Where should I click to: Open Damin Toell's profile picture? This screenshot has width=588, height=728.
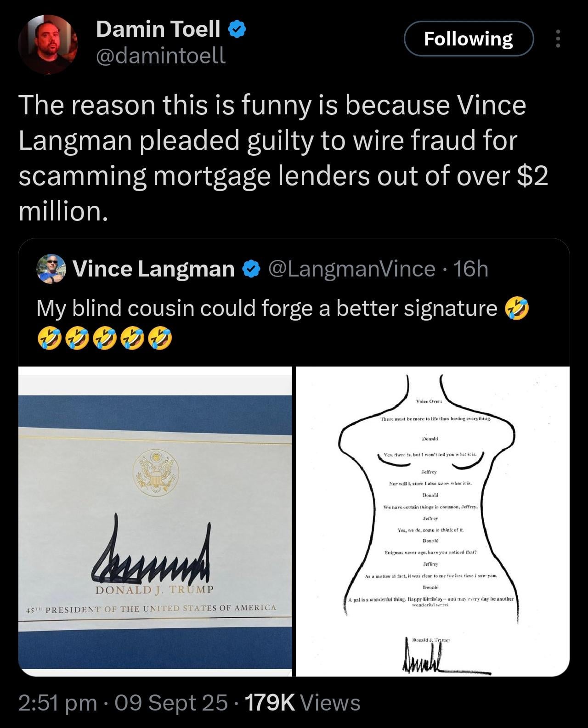click(x=48, y=44)
